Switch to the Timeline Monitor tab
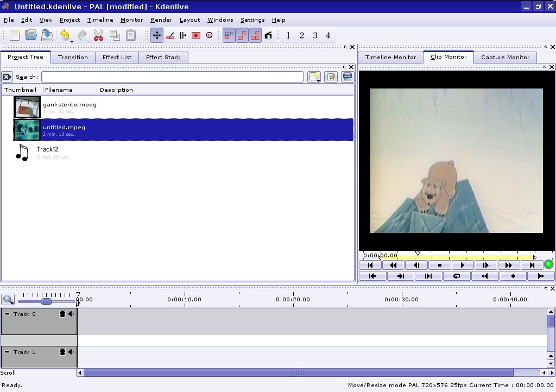556x392 pixels. point(390,57)
